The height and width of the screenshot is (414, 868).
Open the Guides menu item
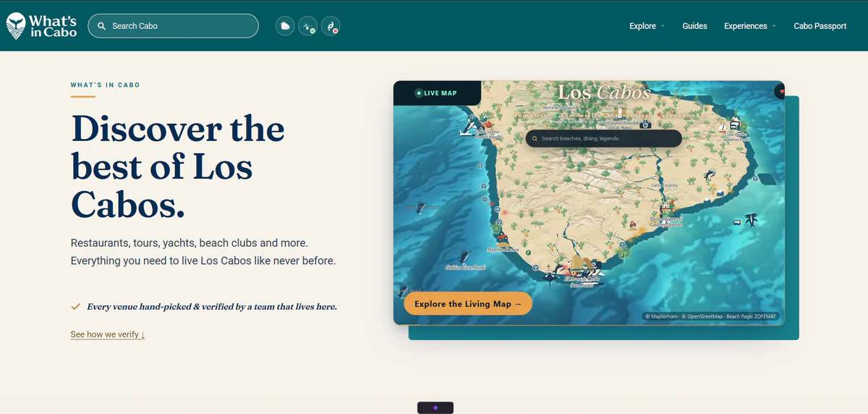coord(694,26)
